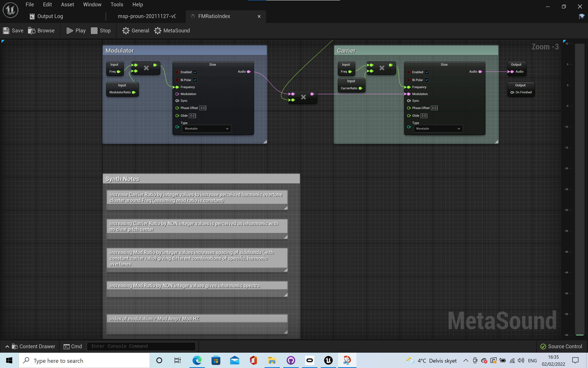Switch to msp-proun-20211127 tab
588x368 pixels.
click(146, 16)
